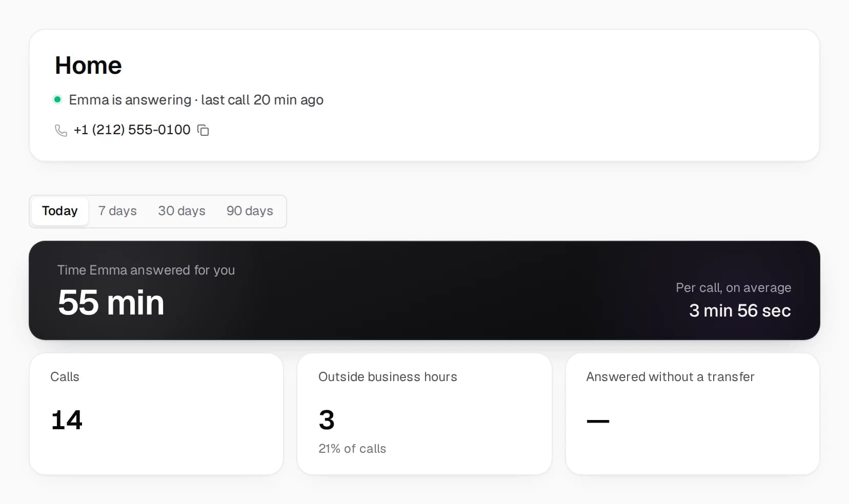Click the green answering status dot

coord(57,99)
